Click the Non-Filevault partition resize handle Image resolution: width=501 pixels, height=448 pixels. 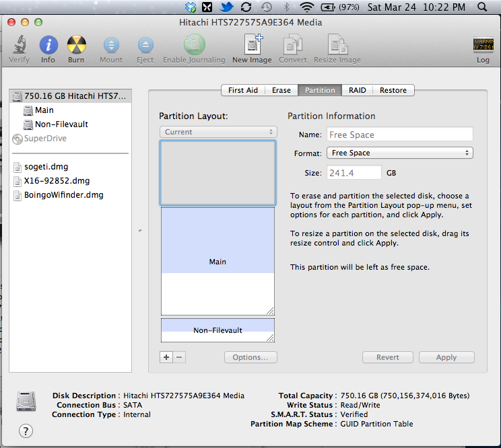coord(270,338)
